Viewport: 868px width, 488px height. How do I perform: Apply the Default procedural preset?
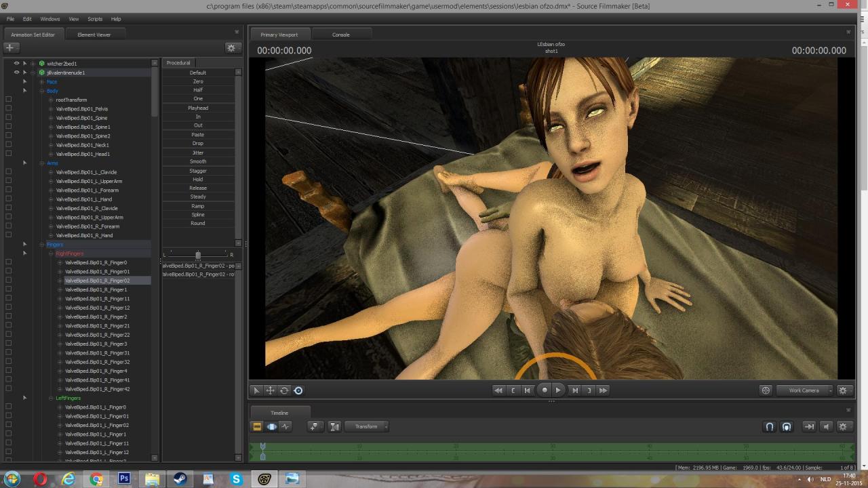tap(198, 73)
